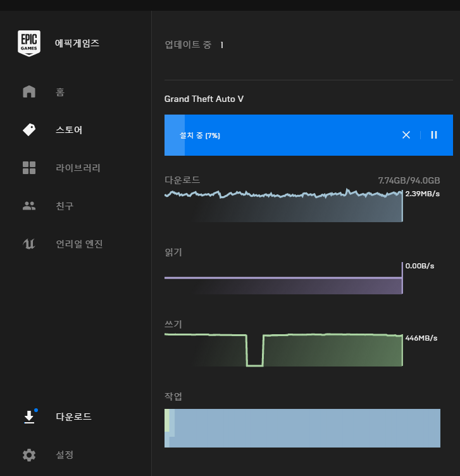Click the 446MB/s write speed value
460x476 pixels.
tap(421, 338)
